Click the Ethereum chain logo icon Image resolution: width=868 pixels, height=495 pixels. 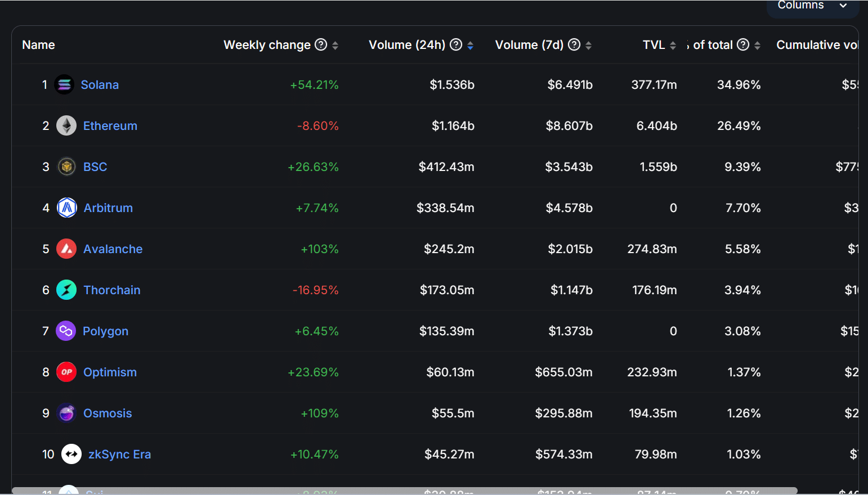pyautogui.click(x=66, y=125)
